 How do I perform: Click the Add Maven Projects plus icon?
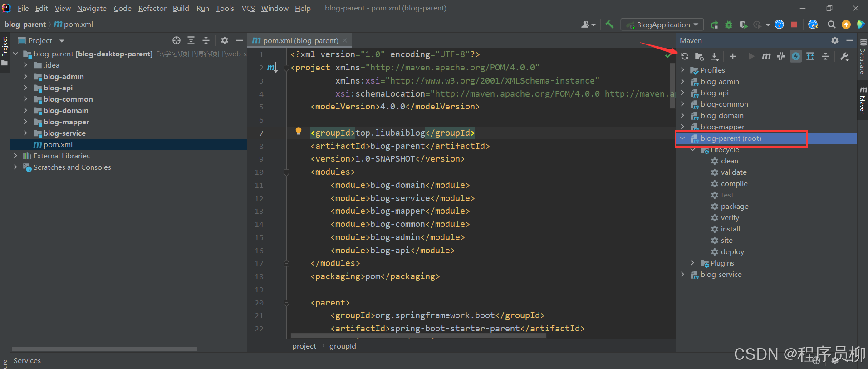point(732,56)
